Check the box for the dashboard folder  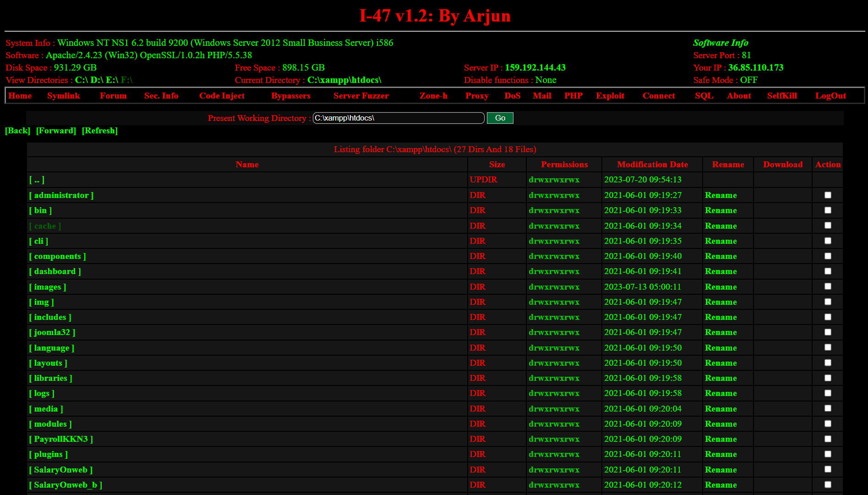point(828,271)
